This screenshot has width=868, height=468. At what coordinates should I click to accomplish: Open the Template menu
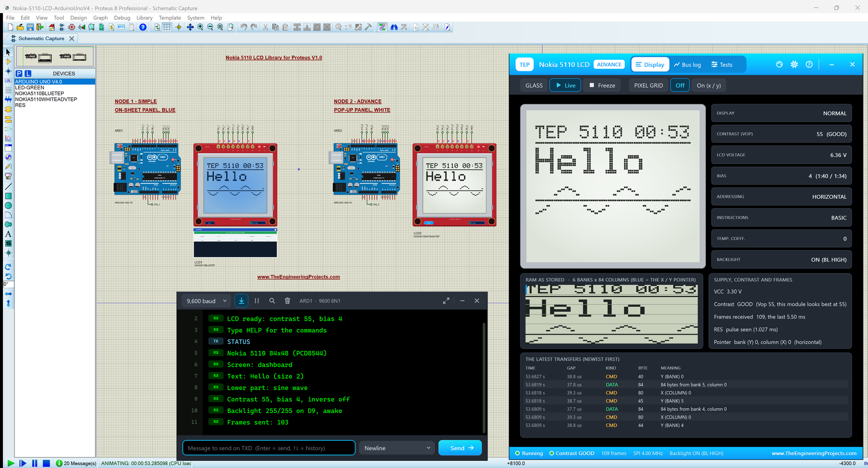(170, 18)
